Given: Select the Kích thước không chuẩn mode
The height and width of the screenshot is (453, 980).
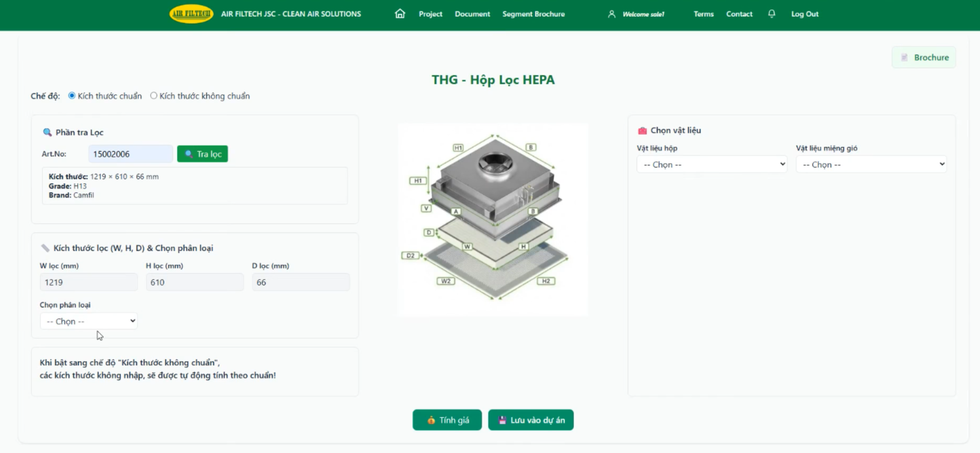Looking at the screenshot, I should (x=153, y=95).
